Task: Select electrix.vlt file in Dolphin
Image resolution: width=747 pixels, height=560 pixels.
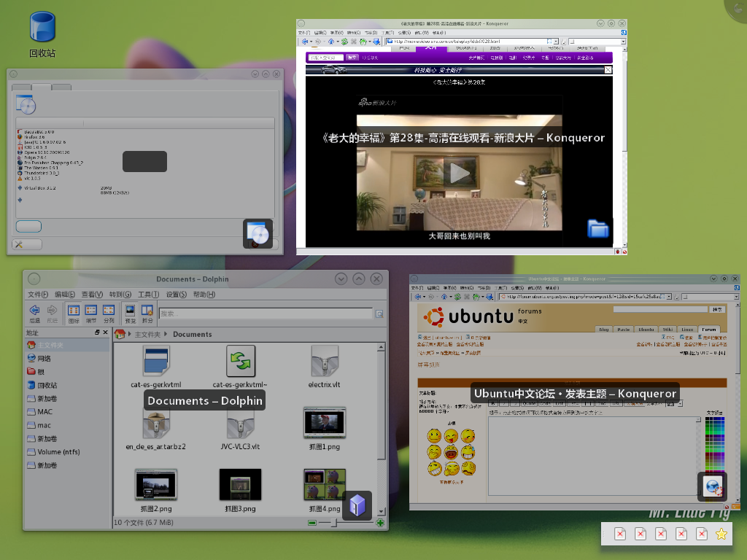Action: point(324,366)
